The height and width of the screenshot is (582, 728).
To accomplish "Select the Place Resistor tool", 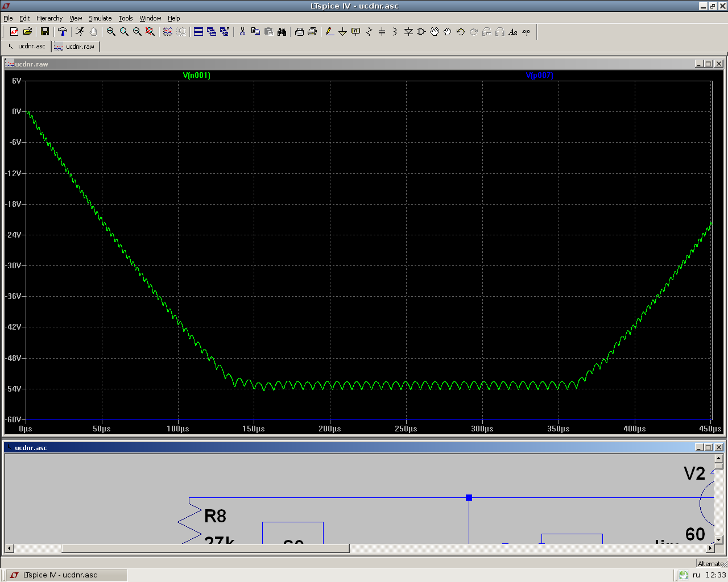I will pyautogui.click(x=369, y=32).
